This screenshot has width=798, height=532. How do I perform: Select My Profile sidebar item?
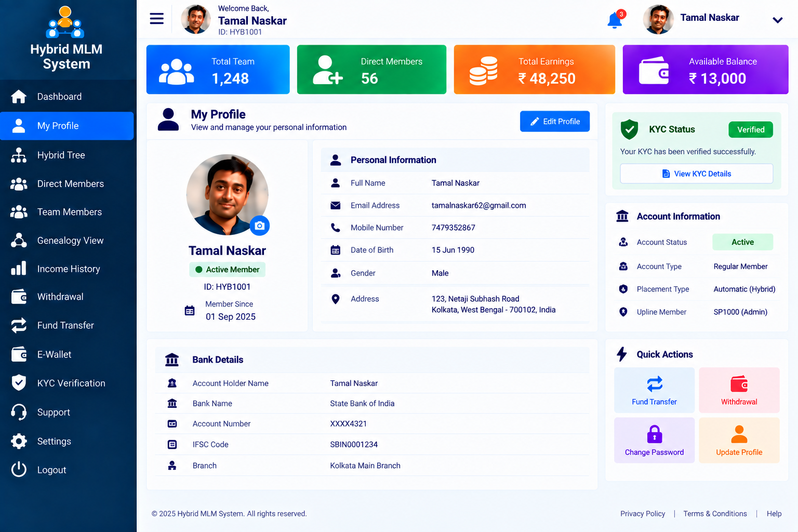coord(66,126)
